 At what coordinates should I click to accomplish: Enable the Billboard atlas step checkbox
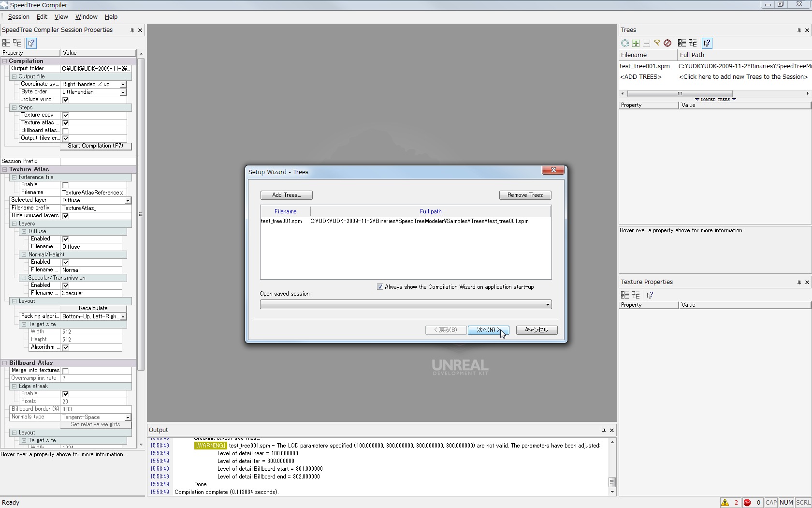pos(66,131)
